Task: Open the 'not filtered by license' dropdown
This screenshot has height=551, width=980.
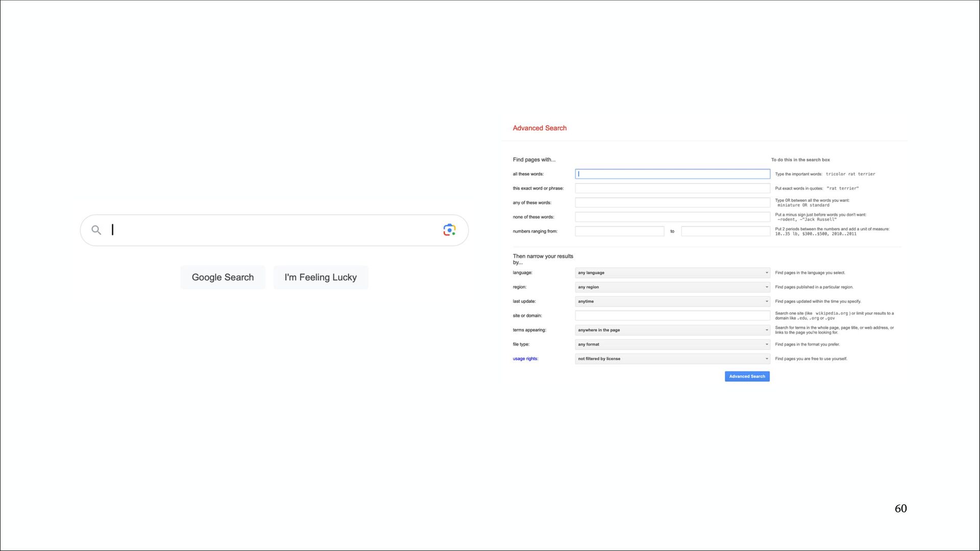Action: tap(672, 359)
